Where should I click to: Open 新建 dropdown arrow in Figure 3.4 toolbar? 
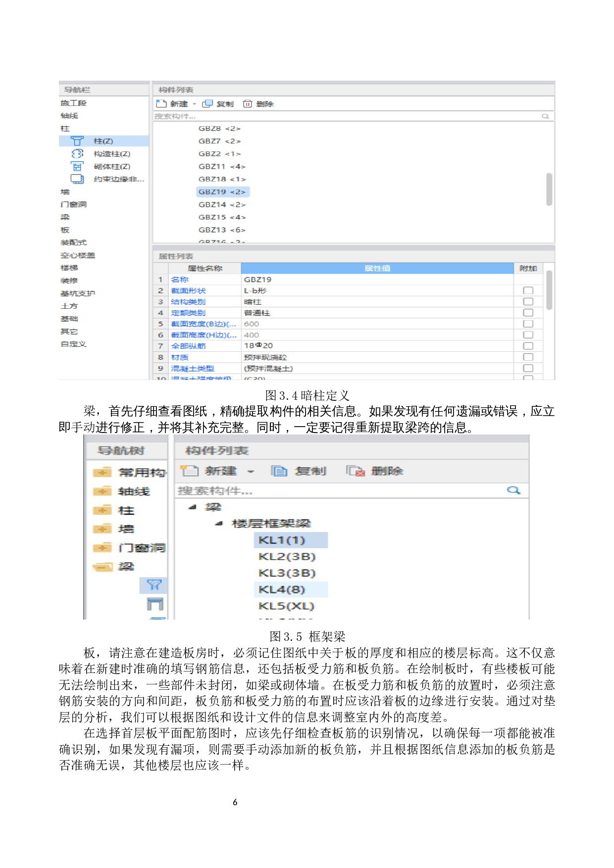pos(194,104)
